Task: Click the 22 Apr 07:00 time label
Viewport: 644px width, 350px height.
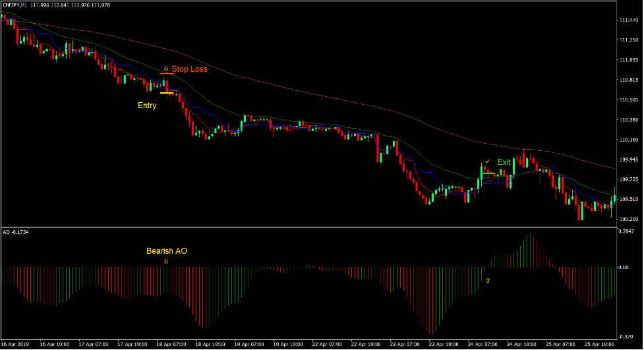Action: (327, 344)
